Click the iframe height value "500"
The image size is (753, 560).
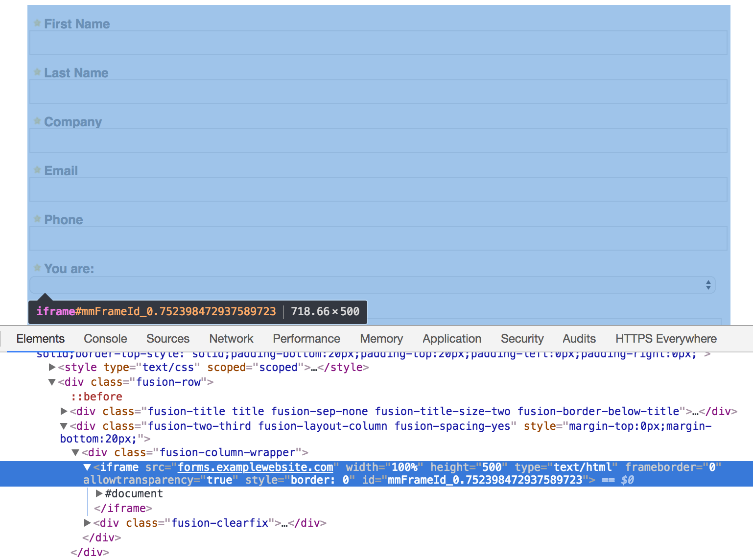(492, 467)
